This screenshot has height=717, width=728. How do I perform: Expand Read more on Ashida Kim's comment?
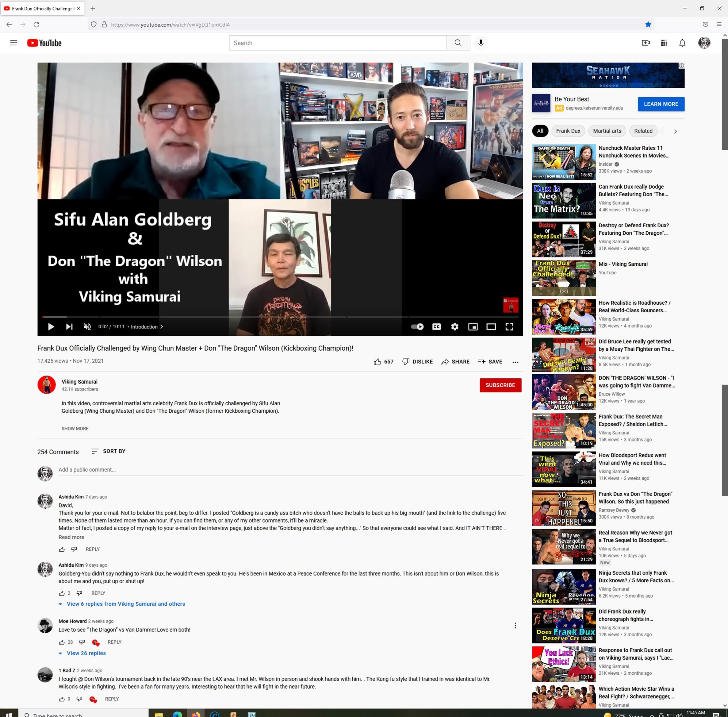(x=71, y=537)
